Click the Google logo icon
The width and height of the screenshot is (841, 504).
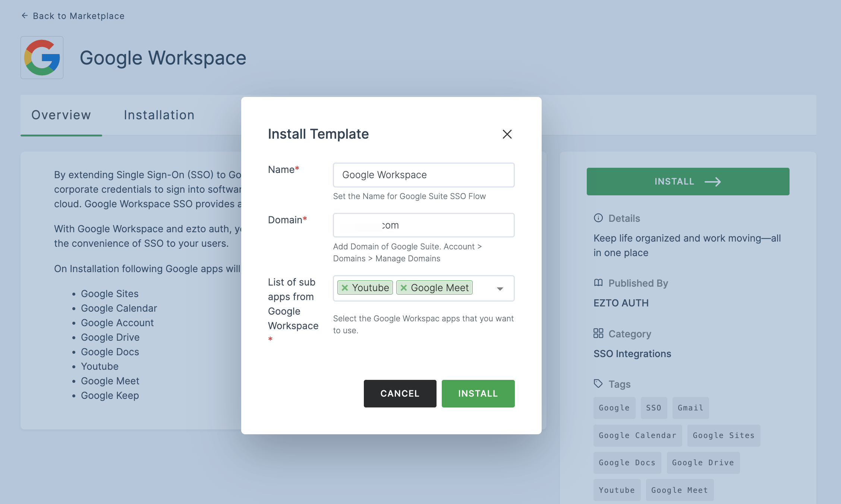click(x=41, y=58)
